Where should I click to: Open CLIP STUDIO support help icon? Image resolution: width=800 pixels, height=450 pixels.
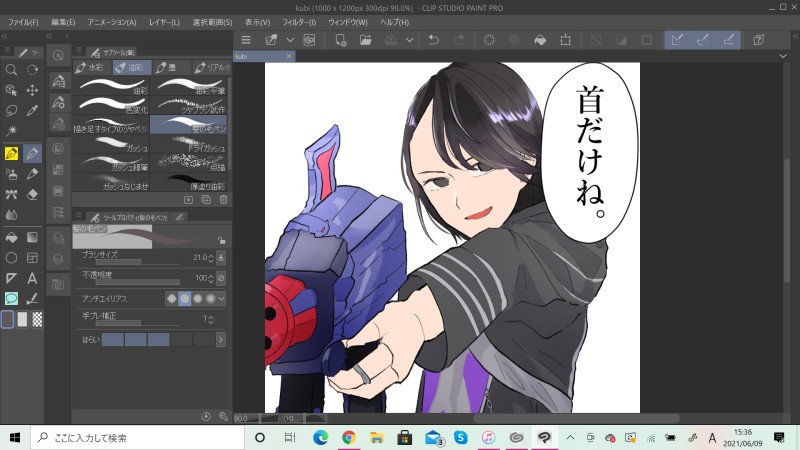click(x=759, y=40)
